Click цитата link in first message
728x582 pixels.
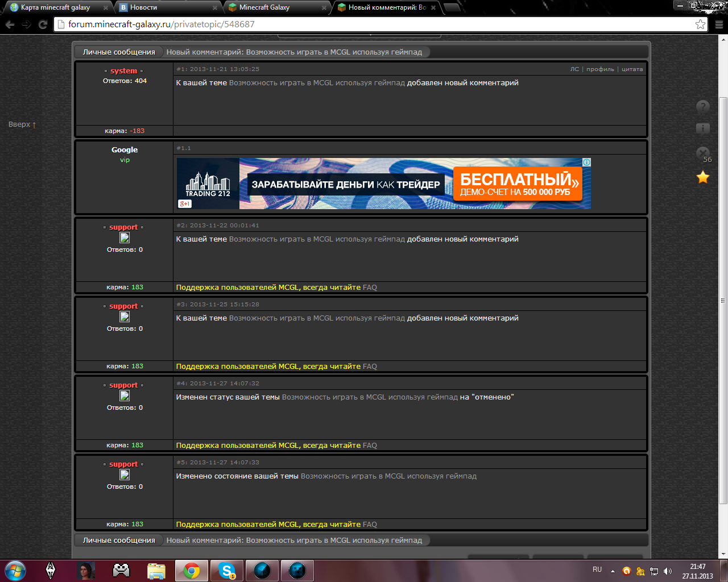click(632, 69)
